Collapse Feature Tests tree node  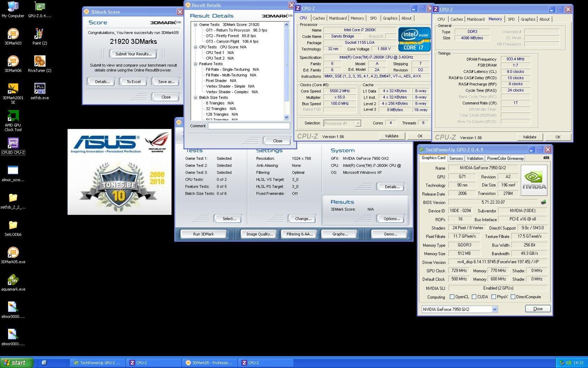coord(196,64)
